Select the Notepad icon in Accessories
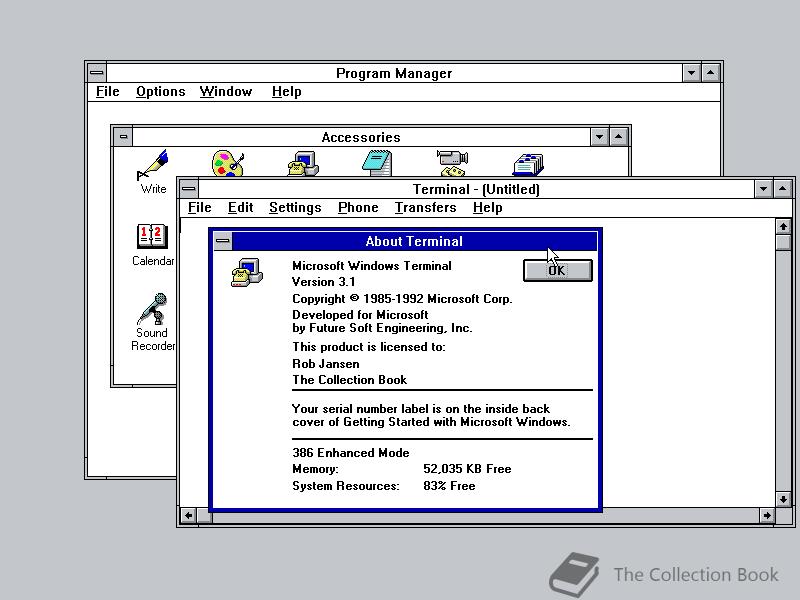The height and width of the screenshot is (600, 800). coord(378,163)
